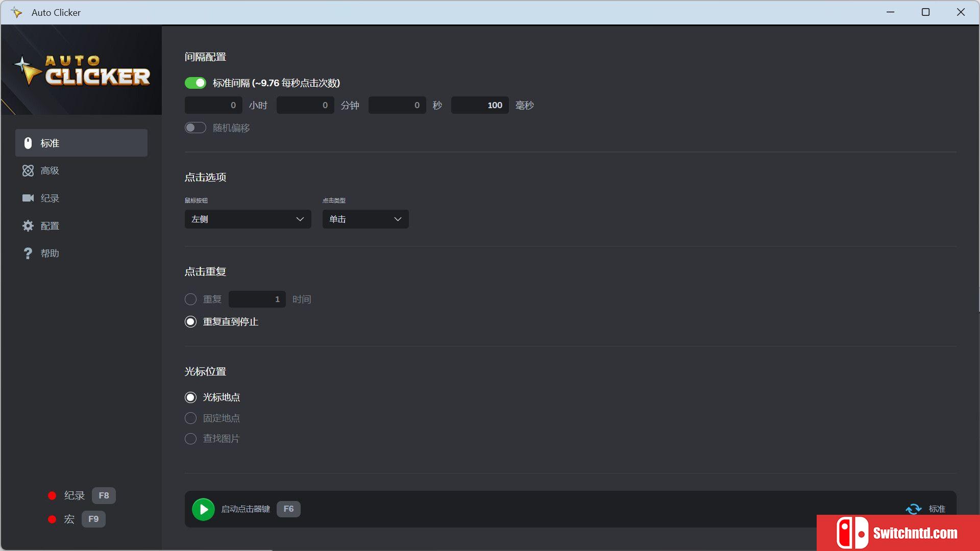This screenshot has height=551, width=980.
Task: Toggle the 标准间隔 green switch off
Action: 195,83
